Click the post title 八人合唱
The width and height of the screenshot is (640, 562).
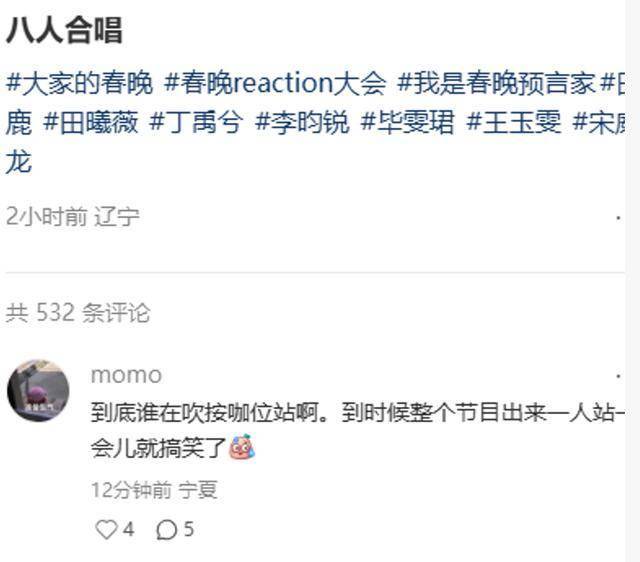tap(64, 31)
